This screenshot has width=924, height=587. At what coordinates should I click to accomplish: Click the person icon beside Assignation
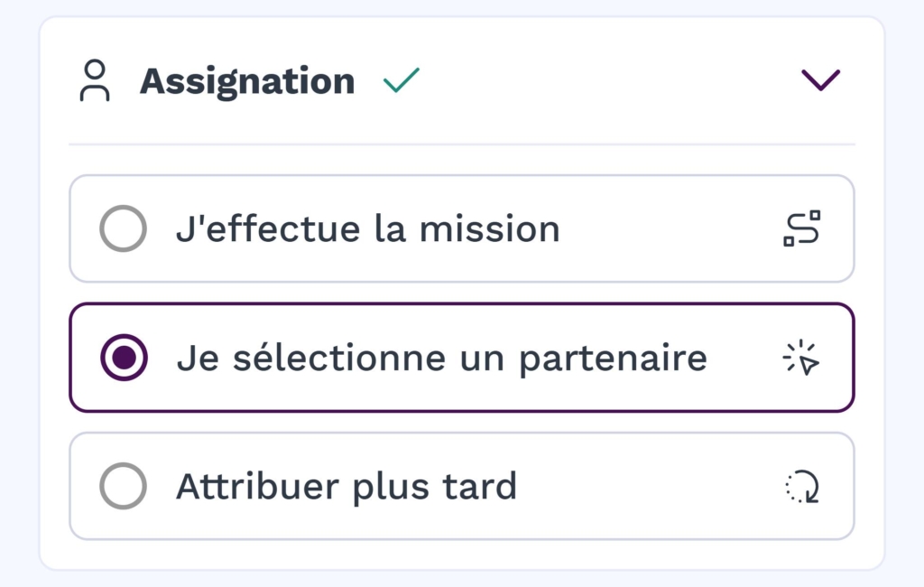pyautogui.click(x=95, y=79)
